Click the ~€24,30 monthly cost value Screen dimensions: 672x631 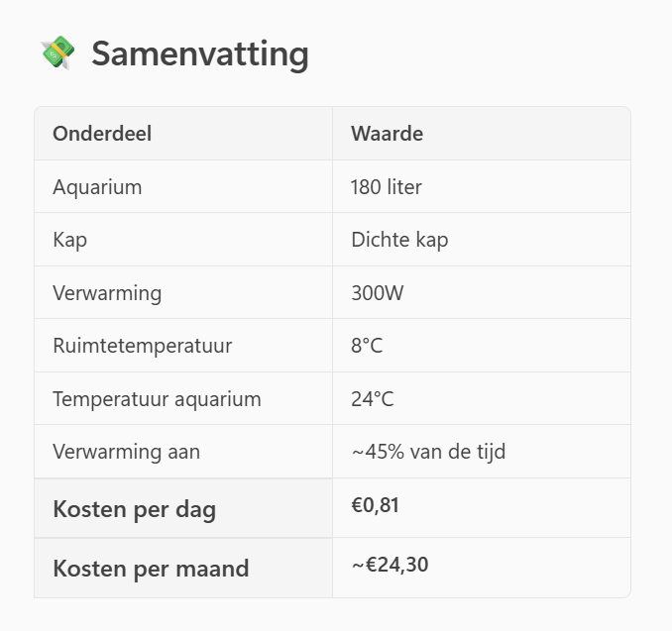390,566
